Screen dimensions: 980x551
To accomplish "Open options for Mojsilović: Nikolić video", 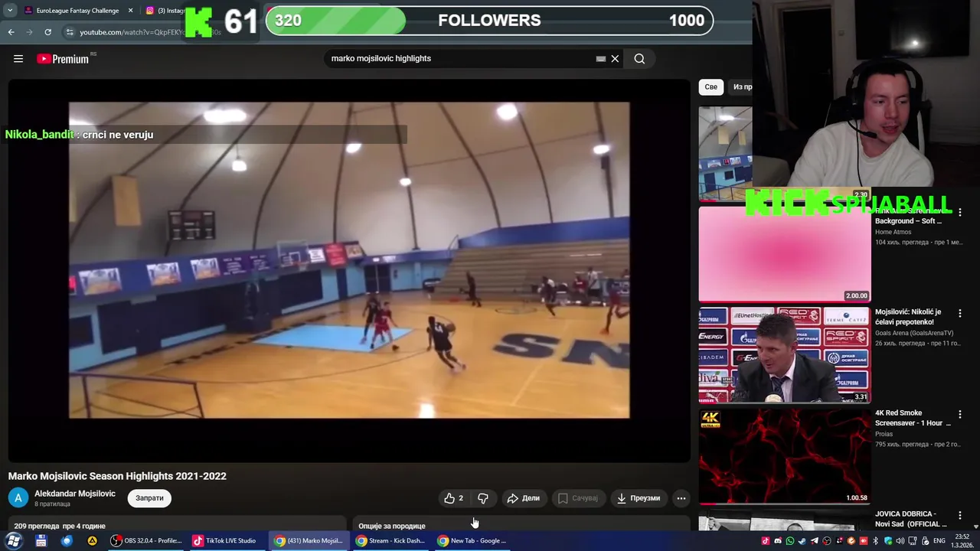I will (x=960, y=313).
